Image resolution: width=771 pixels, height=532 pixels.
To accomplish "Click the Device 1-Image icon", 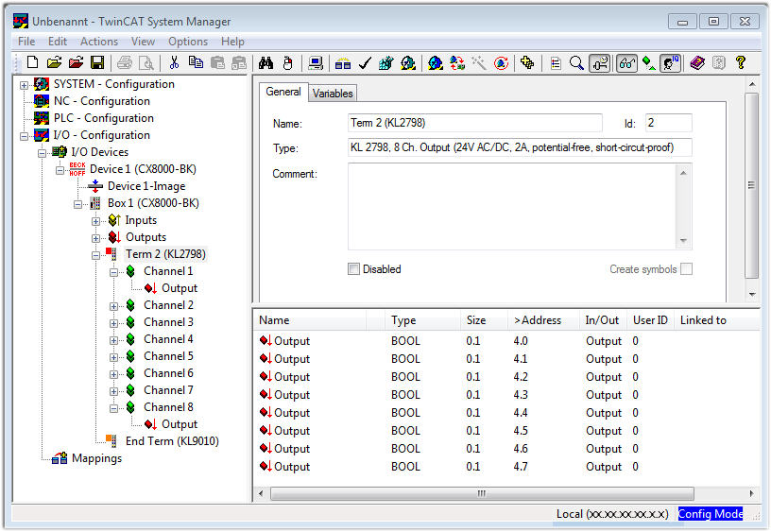I will pos(94,186).
